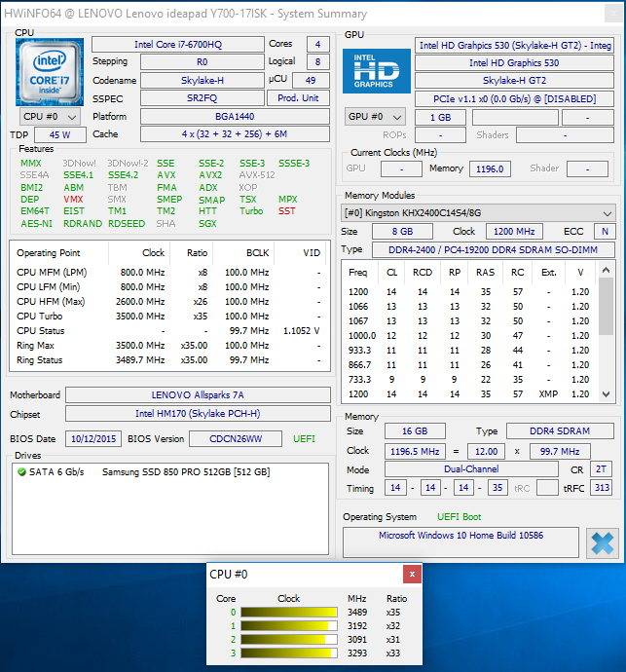The height and width of the screenshot is (672, 626).
Task: Click the GPU memory clock 1196.0 field
Action: 490,168
